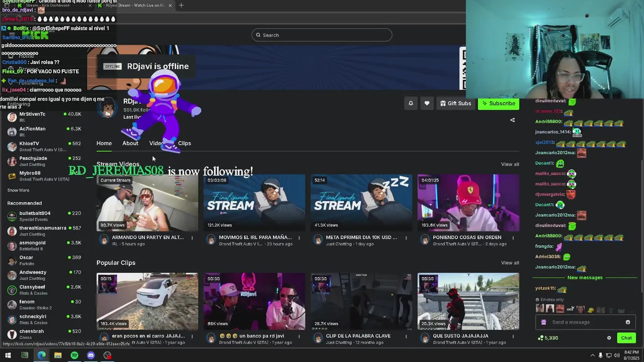The image size is (644, 362).
Task: Jump to New messages in chat
Action: [585, 278]
